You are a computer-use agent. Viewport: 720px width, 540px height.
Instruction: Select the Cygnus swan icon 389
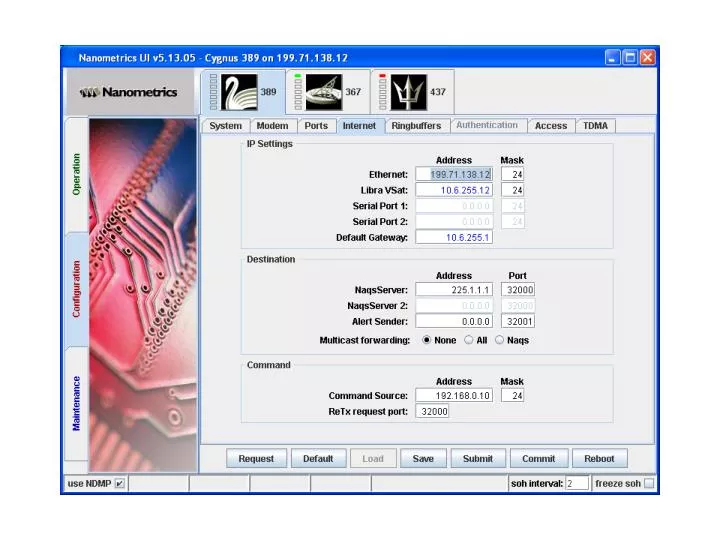click(x=239, y=92)
